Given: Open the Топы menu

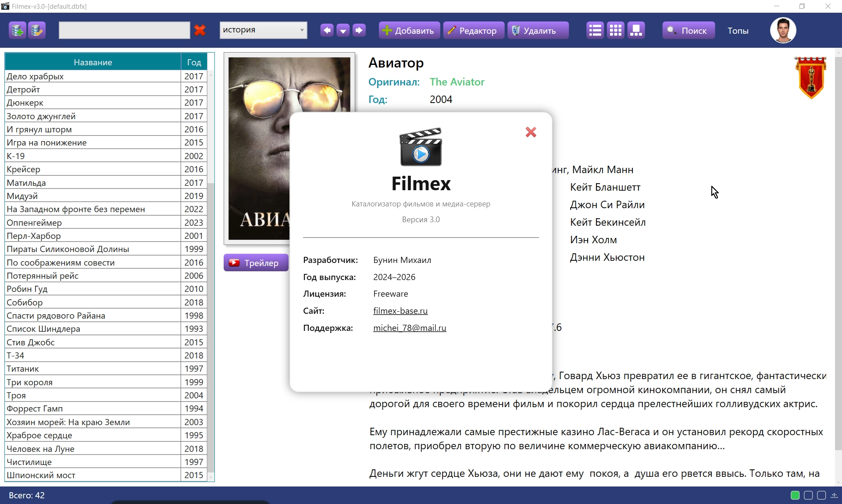Looking at the screenshot, I should coord(738,31).
